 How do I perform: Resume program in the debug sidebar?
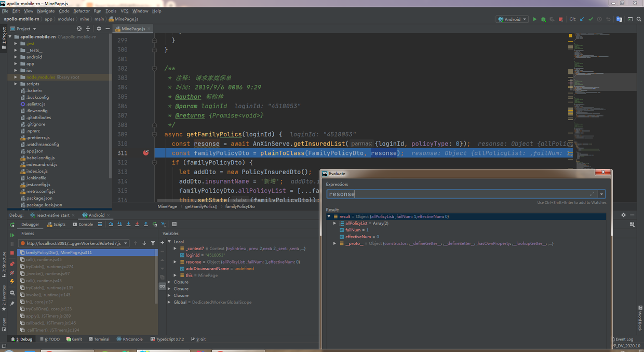tap(12, 235)
